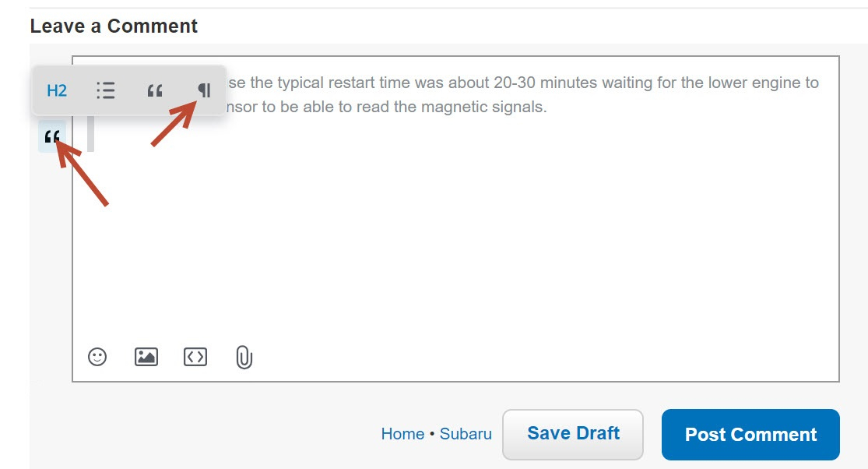This screenshot has width=868, height=469.
Task: Insert code using the brackets icon
Action: (195, 357)
